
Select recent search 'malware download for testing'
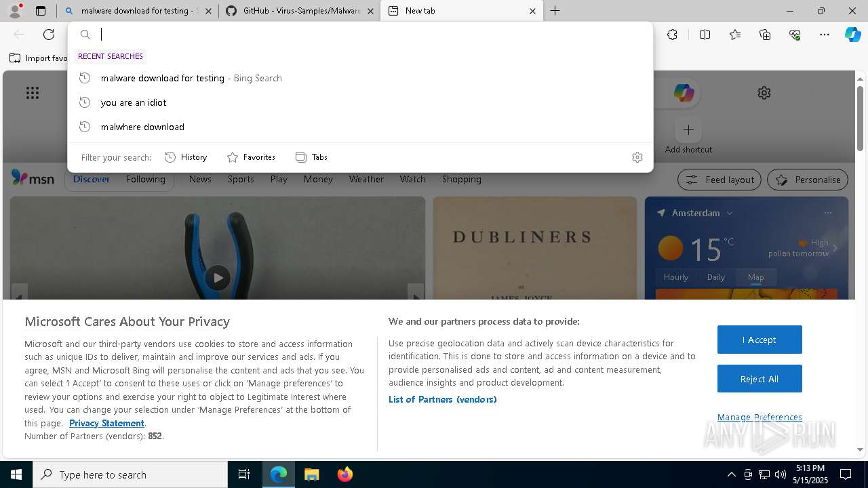tap(360, 78)
